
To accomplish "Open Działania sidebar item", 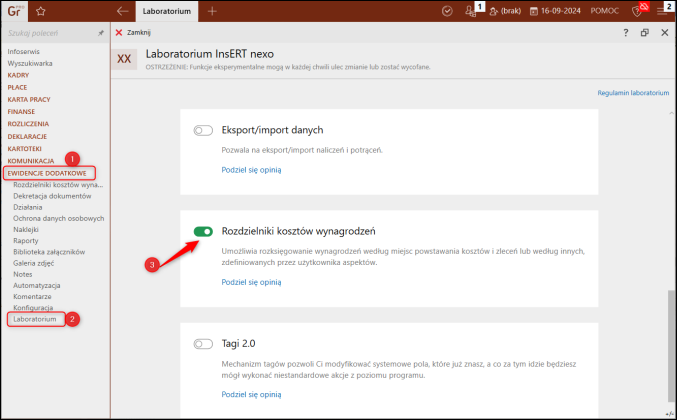I will (x=28, y=207).
